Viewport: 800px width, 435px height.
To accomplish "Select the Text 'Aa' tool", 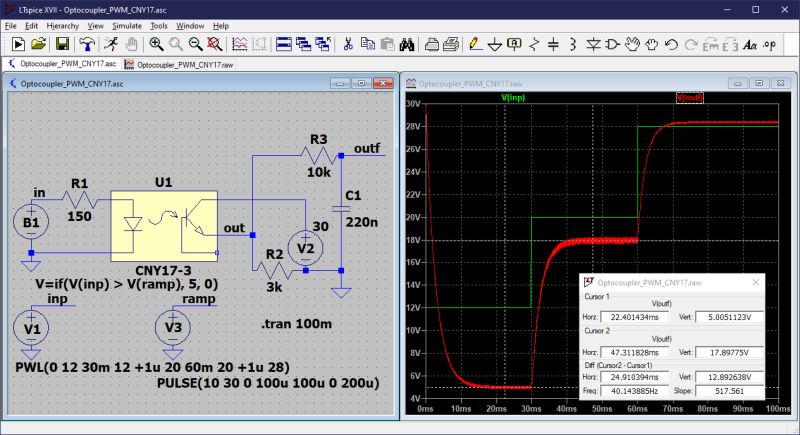I will point(749,44).
